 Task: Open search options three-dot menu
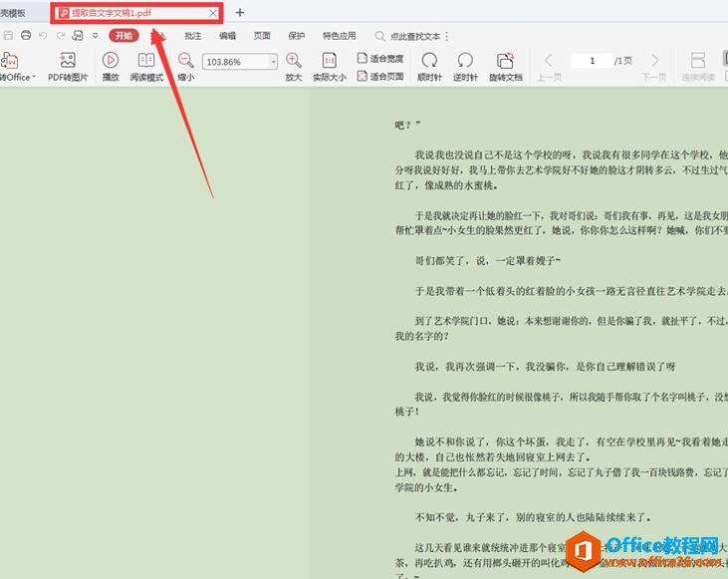[x=446, y=36]
